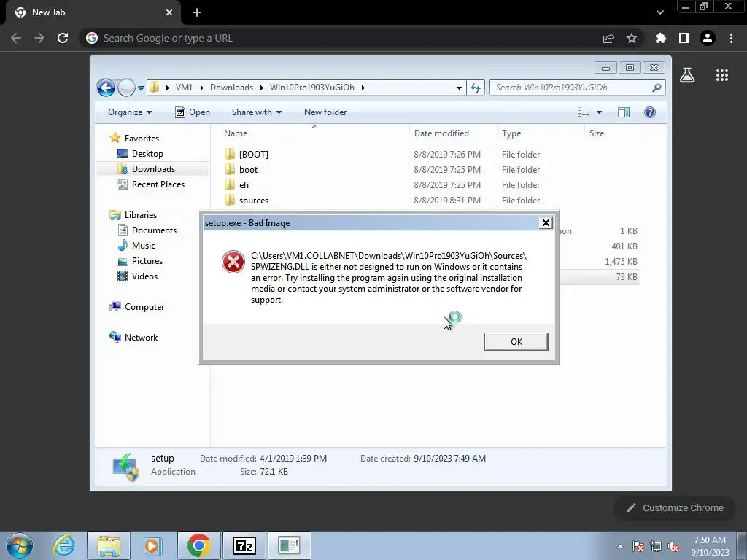Image resolution: width=747 pixels, height=560 pixels.
Task: Open Chrome profile icon
Action: click(708, 38)
